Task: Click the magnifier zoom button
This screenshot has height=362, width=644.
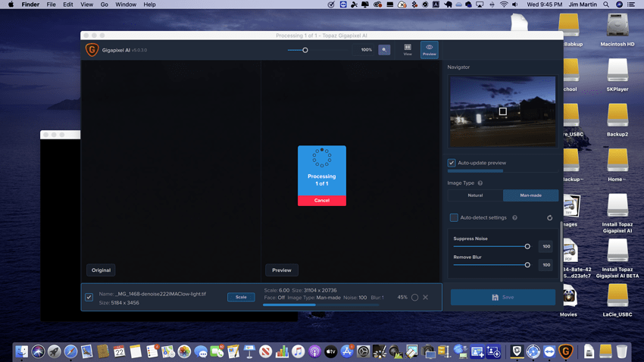Action: coord(384,50)
